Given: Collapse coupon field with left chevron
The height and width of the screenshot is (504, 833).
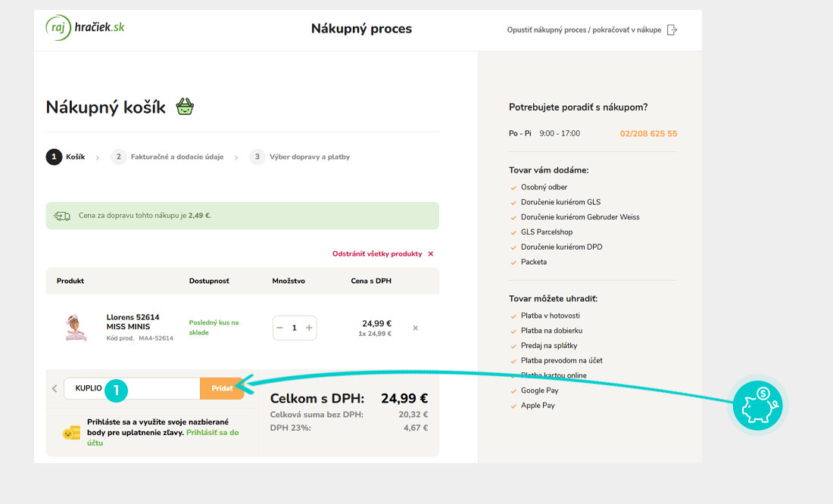Looking at the screenshot, I should tap(55, 388).
